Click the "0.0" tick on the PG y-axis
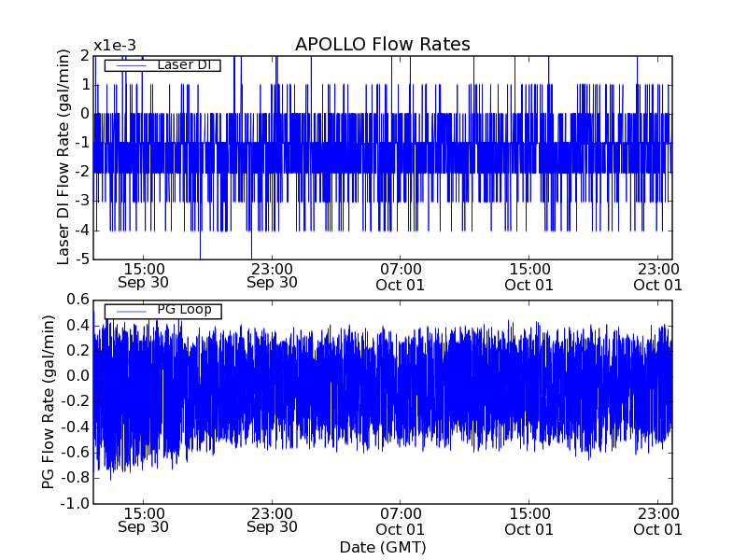This screenshot has height=560, width=747. [x=78, y=376]
